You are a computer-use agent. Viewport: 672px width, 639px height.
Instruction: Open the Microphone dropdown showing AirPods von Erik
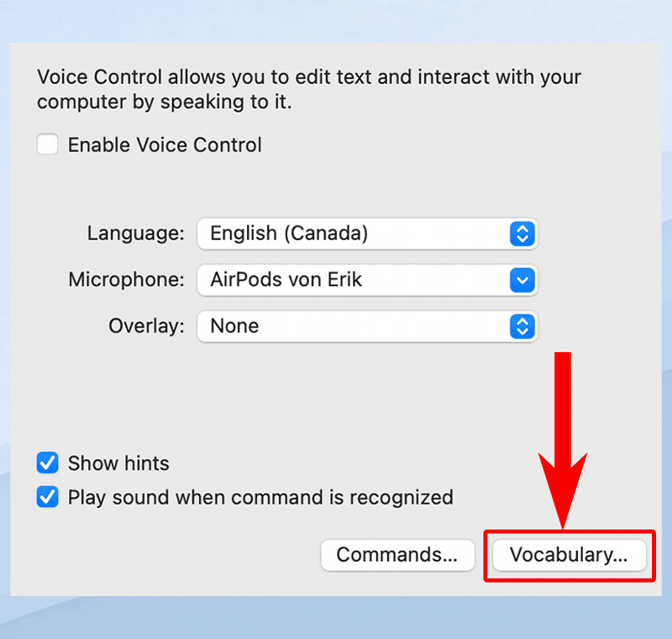point(353,280)
